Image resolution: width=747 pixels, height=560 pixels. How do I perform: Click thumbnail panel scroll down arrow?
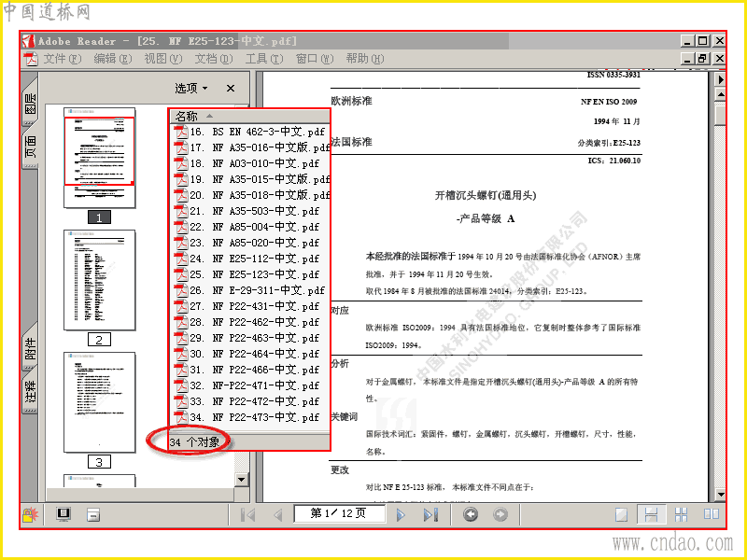[x=242, y=480]
